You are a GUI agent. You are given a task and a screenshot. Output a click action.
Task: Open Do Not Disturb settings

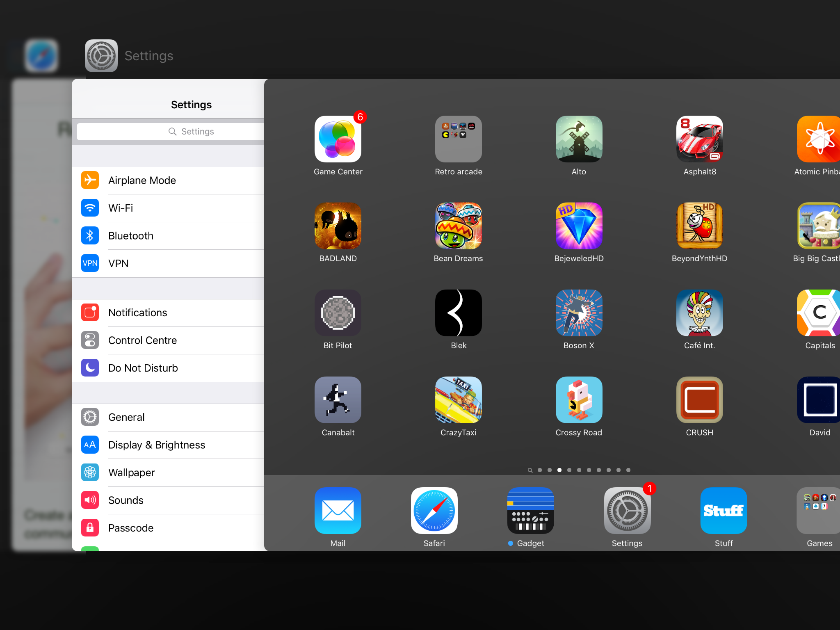(x=168, y=368)
